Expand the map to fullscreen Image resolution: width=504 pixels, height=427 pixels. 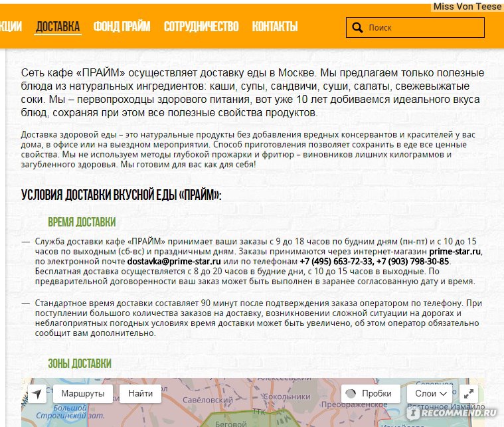click(469, 394)
